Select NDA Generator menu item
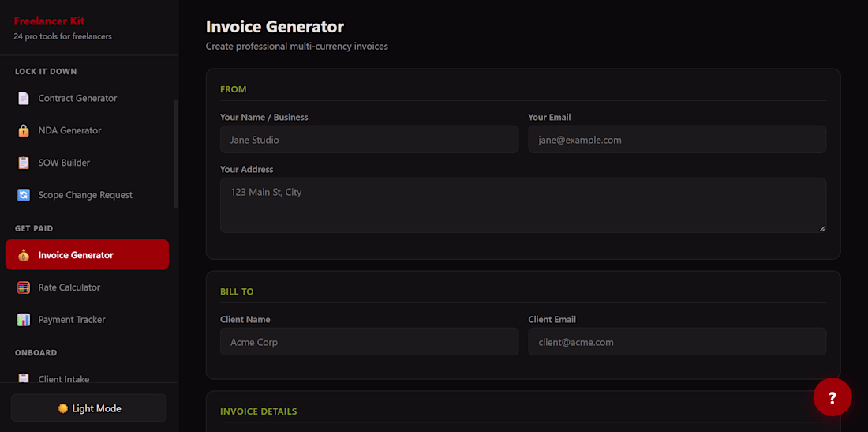This screenshot has height=432, width=868. 87,130
